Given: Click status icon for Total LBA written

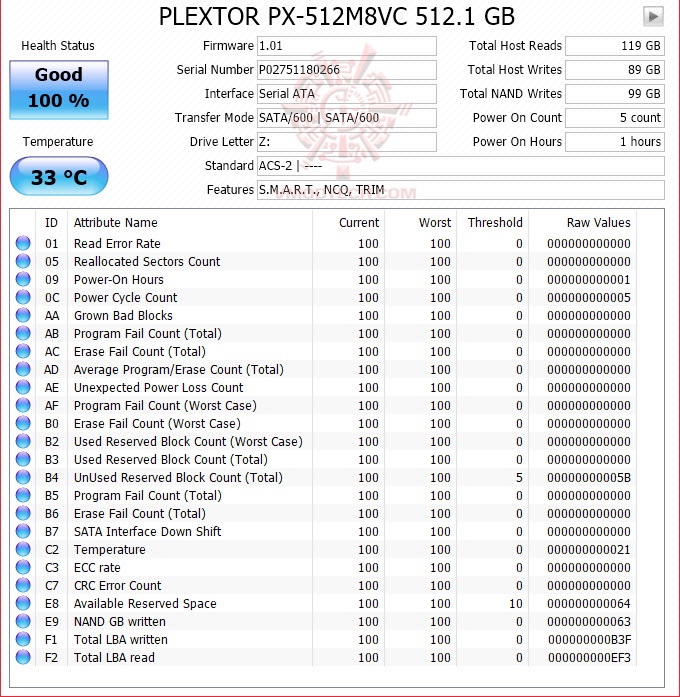Looking at the screenshot, I should click(23, 639).
